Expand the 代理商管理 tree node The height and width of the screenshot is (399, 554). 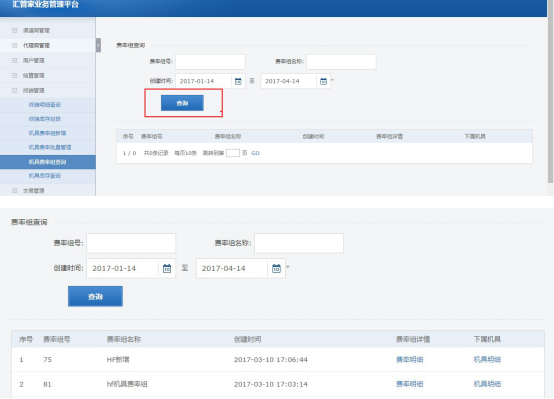[14, 45]
